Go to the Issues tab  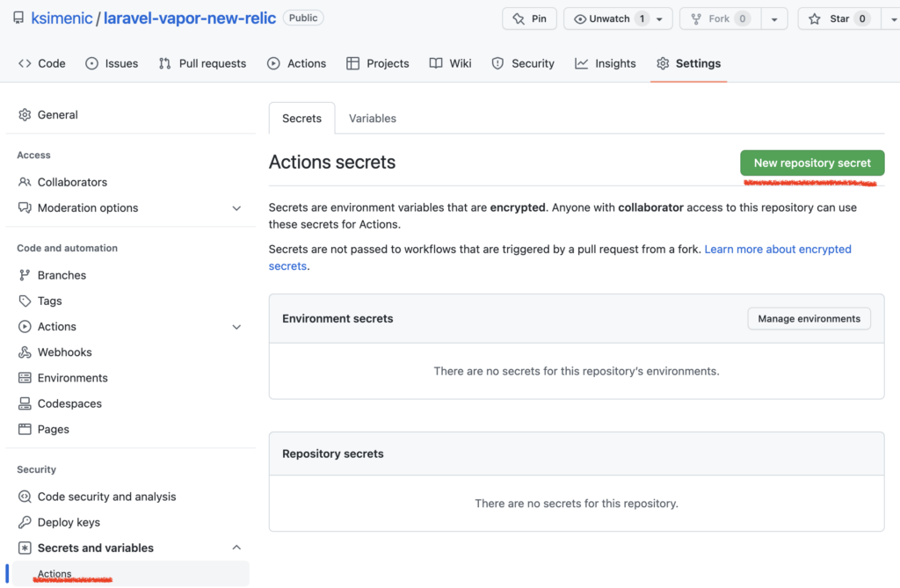tap(112, 64)
